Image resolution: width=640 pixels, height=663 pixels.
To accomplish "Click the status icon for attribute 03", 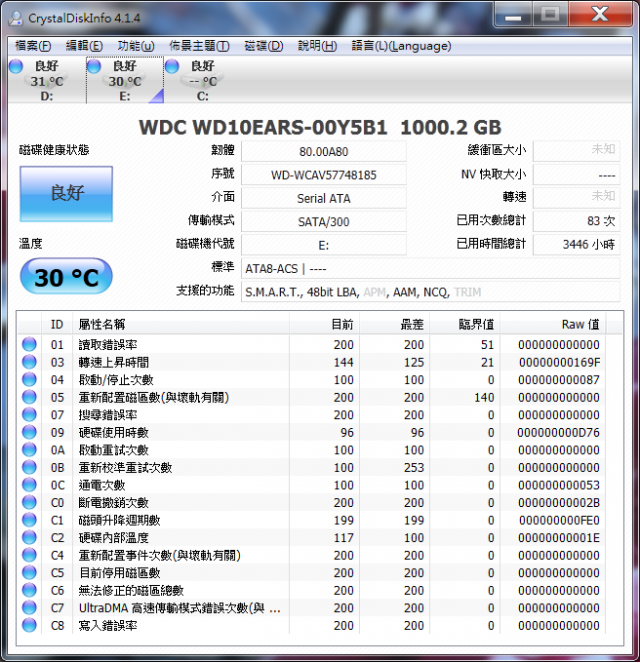I will coord(29,362).
